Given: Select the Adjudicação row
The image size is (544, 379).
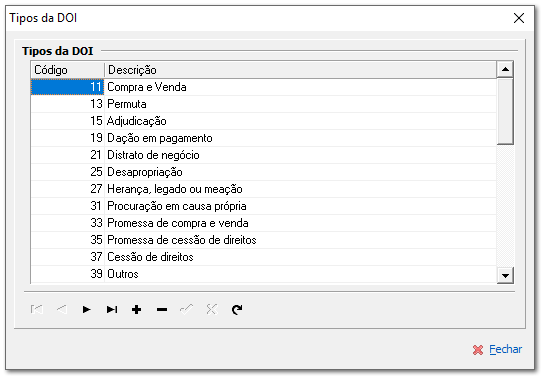Looking at the screenshot, I should pos(264,121).
